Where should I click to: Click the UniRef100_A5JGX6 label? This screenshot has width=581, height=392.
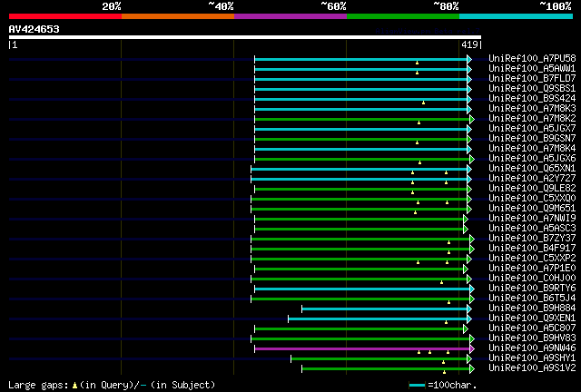[532, 159]
